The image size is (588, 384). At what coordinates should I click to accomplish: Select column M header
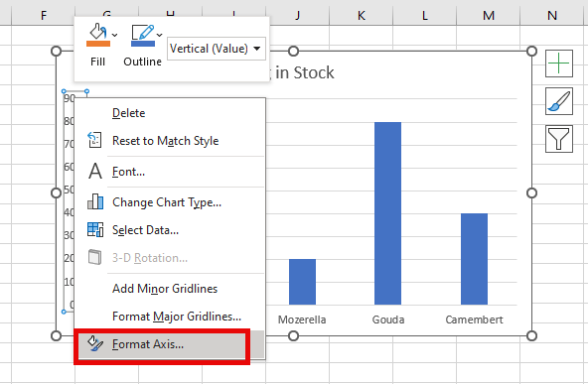click(x=489, y=15)
